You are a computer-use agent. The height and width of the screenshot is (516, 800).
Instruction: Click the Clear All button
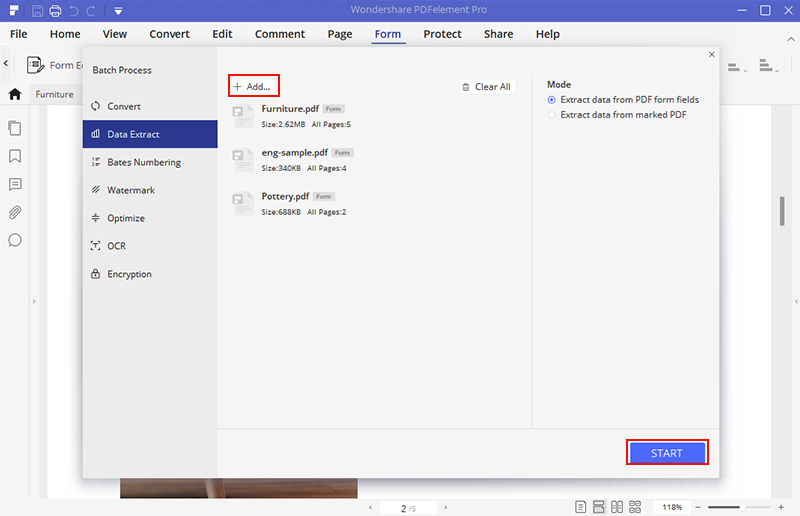[x=487, y=87]
